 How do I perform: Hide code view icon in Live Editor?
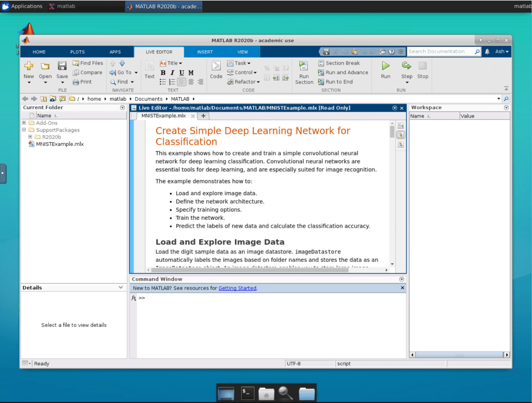(400, 144)
